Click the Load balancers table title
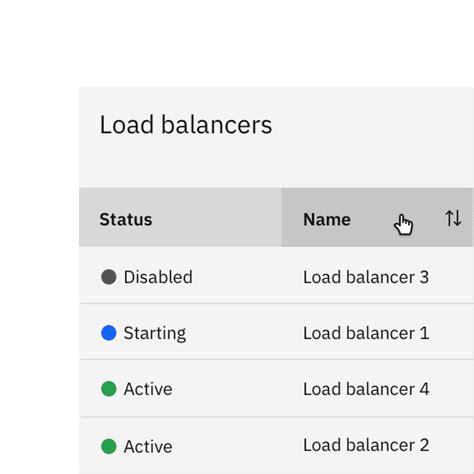This screenshot has height=474, width=474. (x=186, y=125)
